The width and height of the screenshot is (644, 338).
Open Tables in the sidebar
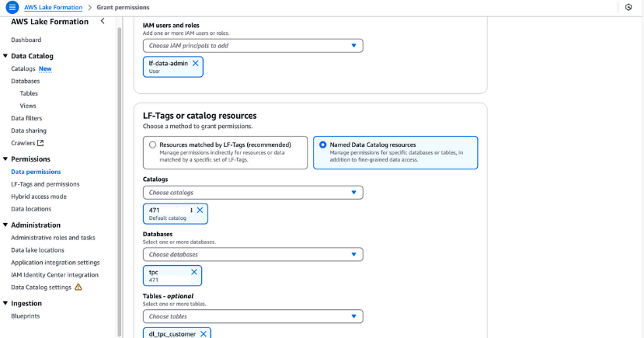tap(29, 93)
